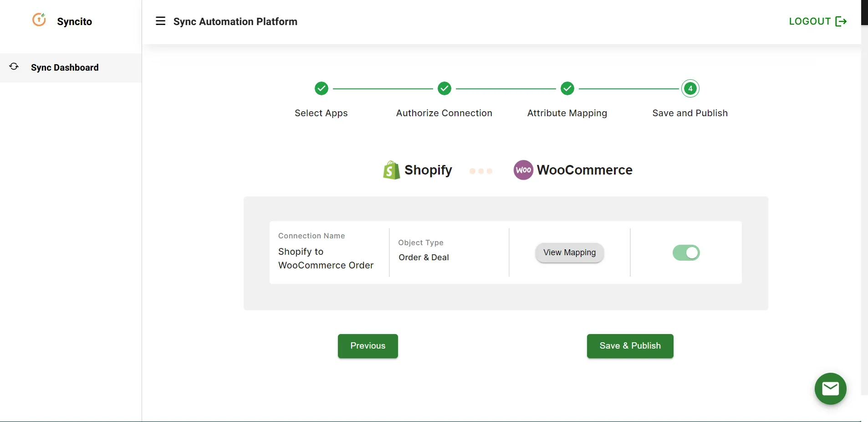Expand the View Mapping details
Viewport: 868px width, 422px height.
(569, 252)
